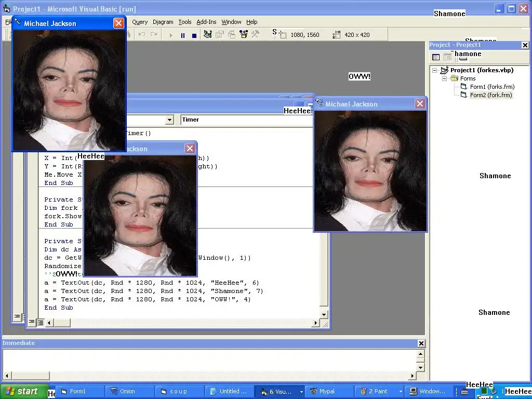Click the TextOut "HeeHee" code line
532x399 pixels.
(x=152, y=283)
